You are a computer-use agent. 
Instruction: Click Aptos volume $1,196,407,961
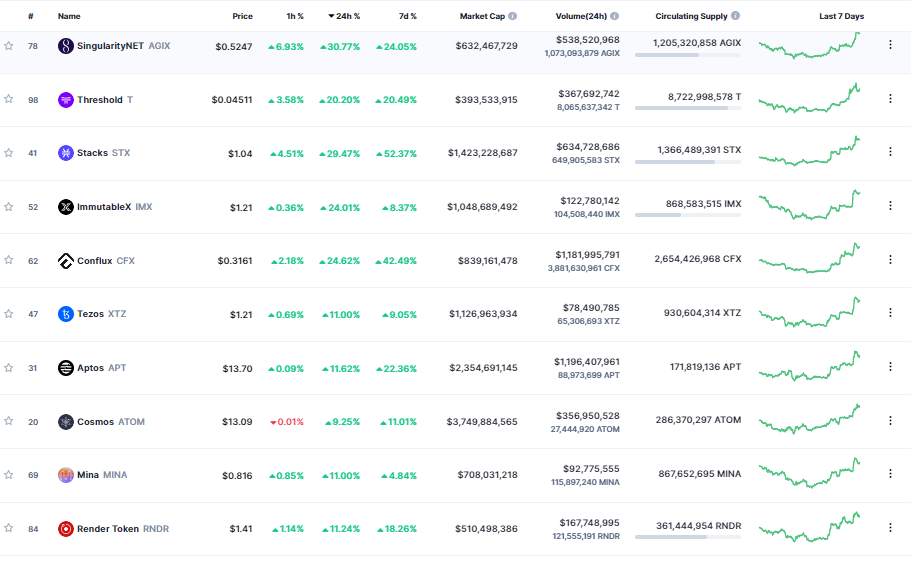[587, 362]
